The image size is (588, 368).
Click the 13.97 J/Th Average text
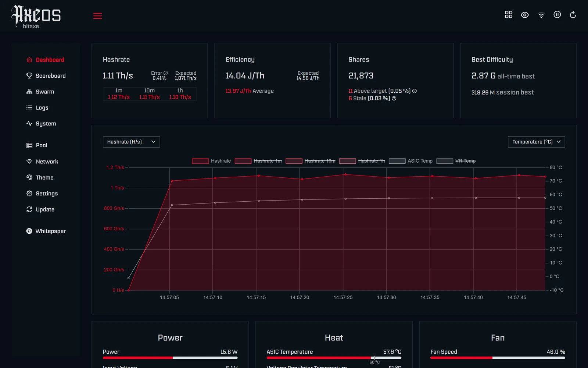(250, 91)
